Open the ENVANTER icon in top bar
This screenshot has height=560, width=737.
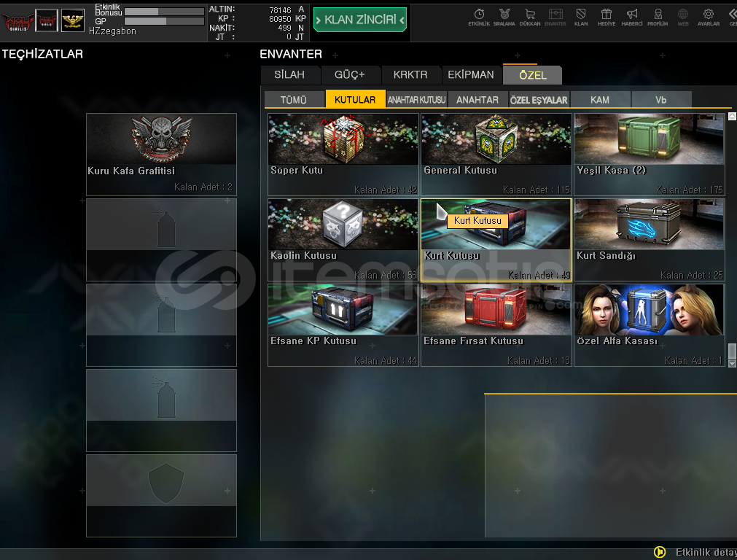pos(555,17)
